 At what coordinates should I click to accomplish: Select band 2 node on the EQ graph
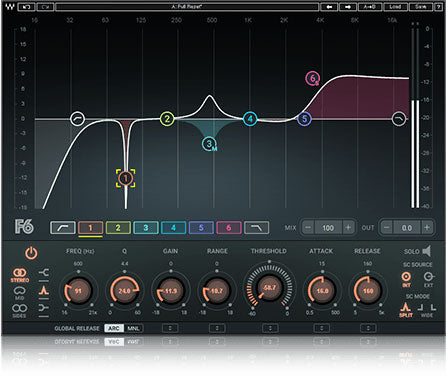tap(167, 119)
